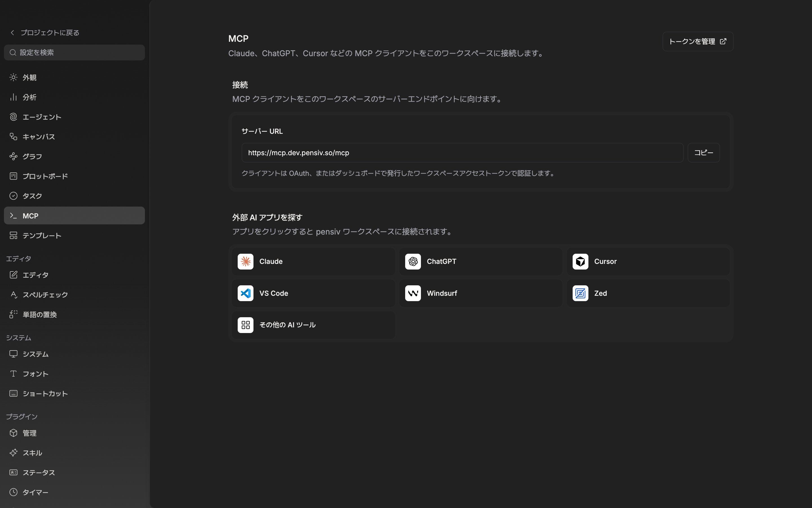812x508 pixels.
Task: Switch to テンプレート settings
Action: click(x=74, y=236)
